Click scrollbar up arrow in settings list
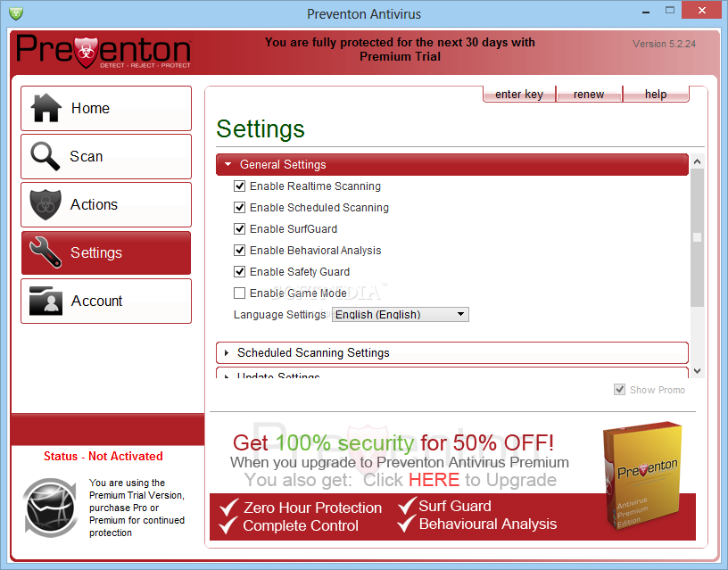728x570 pixels. click(x=697, y=161)
